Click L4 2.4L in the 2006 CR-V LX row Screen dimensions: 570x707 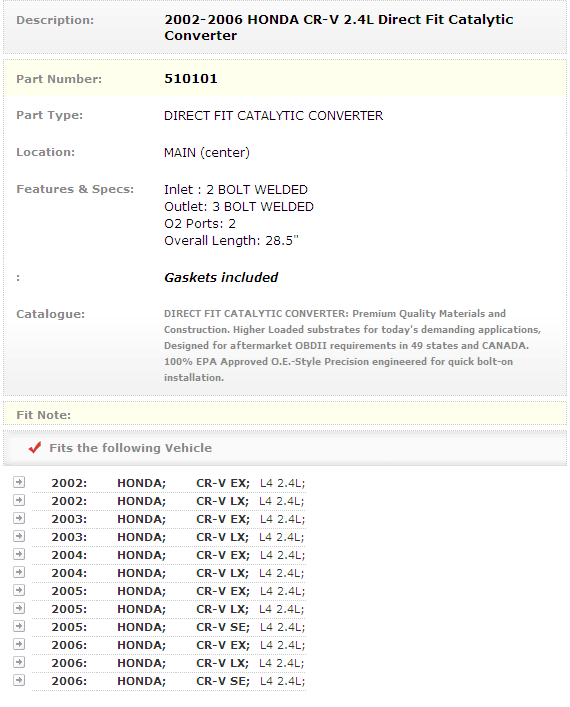(x=281, y=663)
